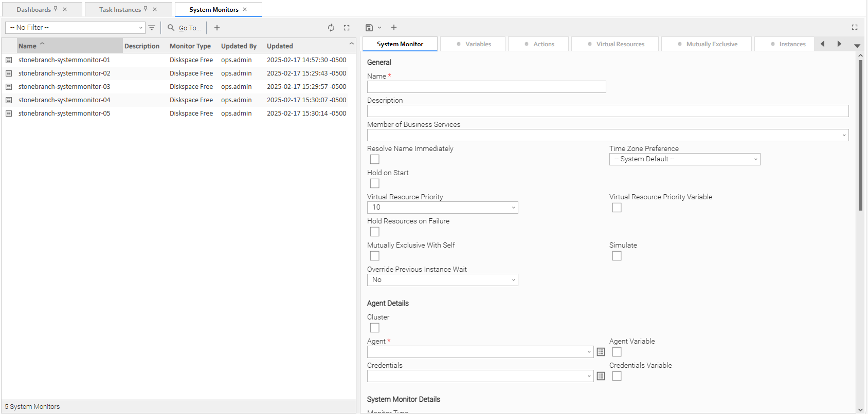The width and height of the screenshot is (868, 414).
Task: Open the No Filter dropdown
Action: pos(75,28)
